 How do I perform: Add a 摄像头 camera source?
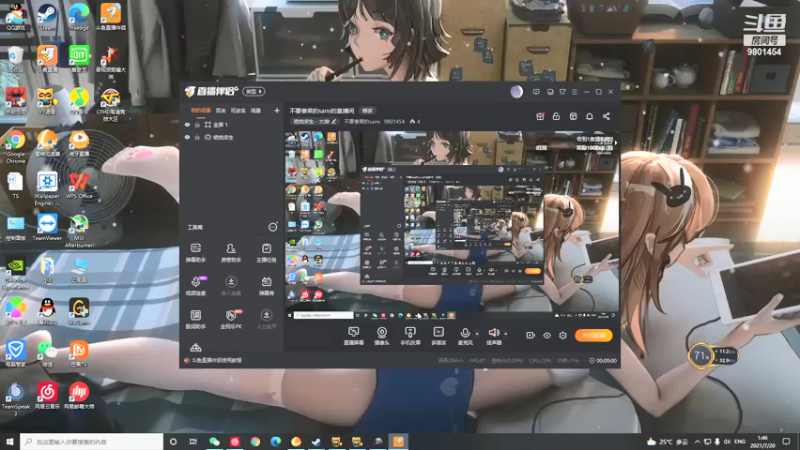coord(382,336)
